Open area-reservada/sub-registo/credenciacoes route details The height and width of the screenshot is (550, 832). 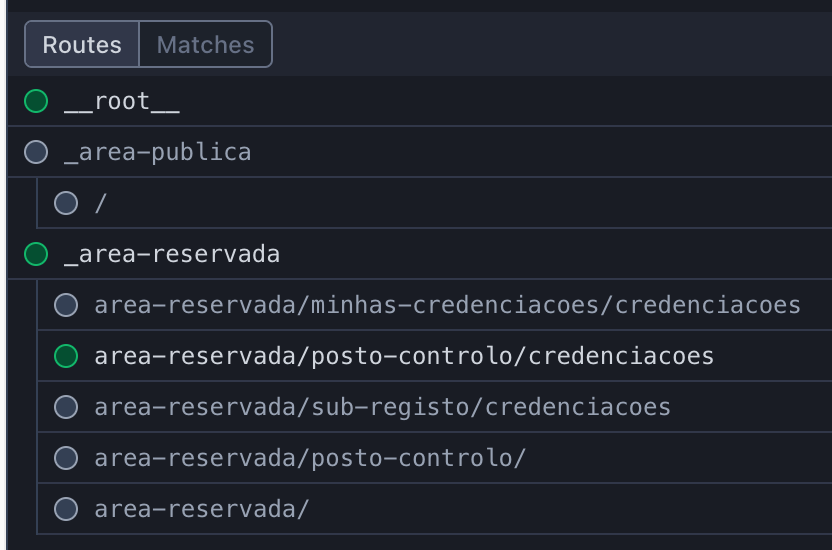coord(382,407)
